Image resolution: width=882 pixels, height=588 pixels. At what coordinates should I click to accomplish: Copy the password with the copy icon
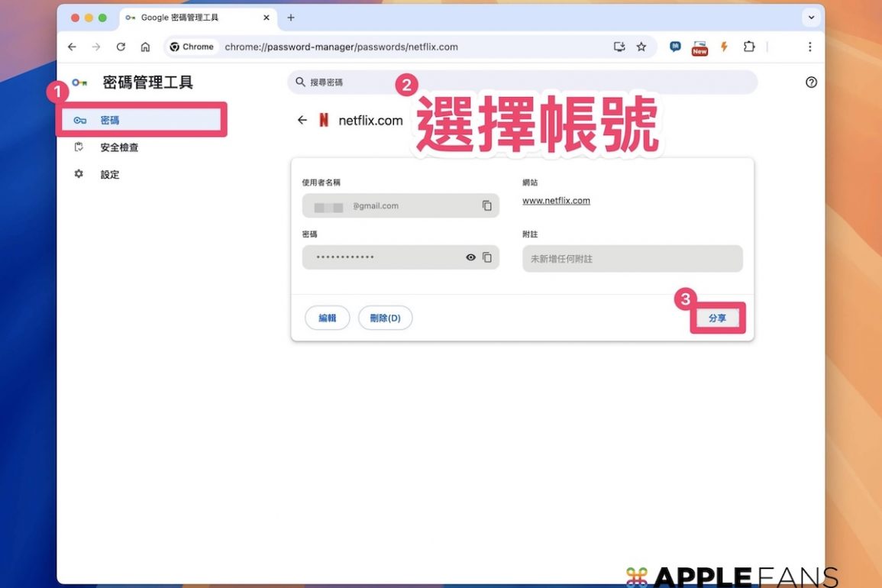(486, 258)
